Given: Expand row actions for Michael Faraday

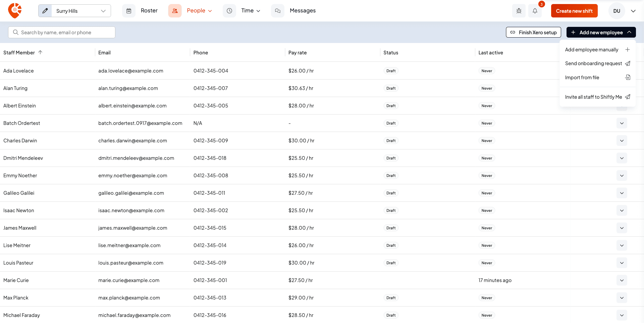Looking at the screenshot, I should tap(622, 315).
